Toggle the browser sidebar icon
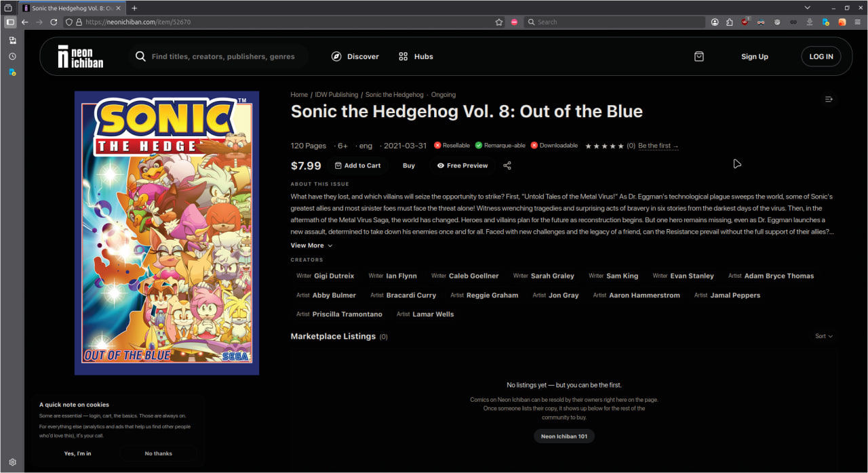The height and width of the screenshot is (473, 868). (x=10, y=22)
